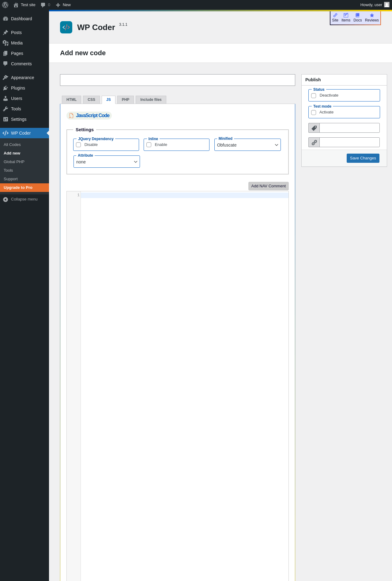Click the Add NAV Comment button

tap(268, 186)
